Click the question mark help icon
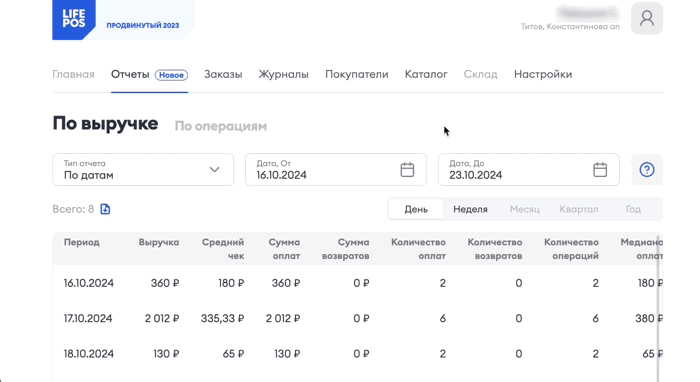 (x=646, y=170)
